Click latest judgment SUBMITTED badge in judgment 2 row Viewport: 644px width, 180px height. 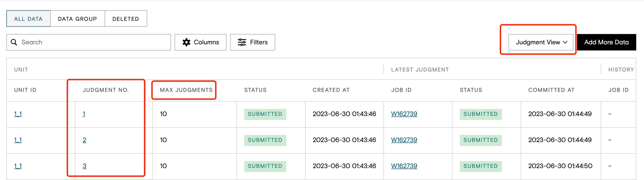481,140
